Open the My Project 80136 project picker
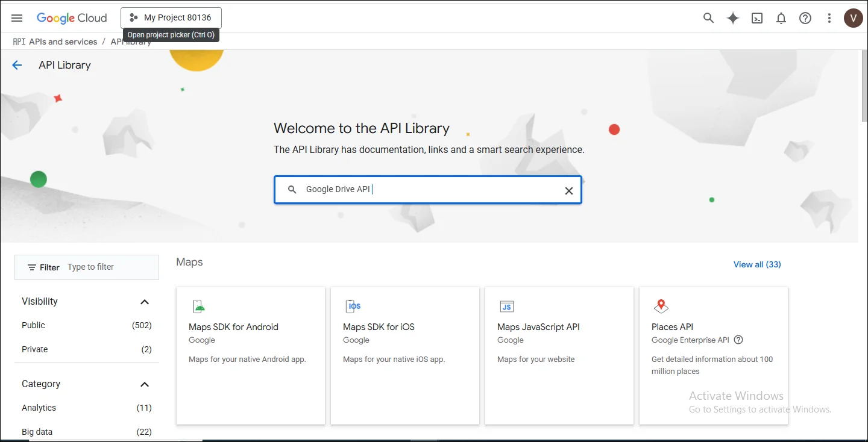Image resolution: width=868 pixels, height=442 pixels. click(x=171, y=18)
